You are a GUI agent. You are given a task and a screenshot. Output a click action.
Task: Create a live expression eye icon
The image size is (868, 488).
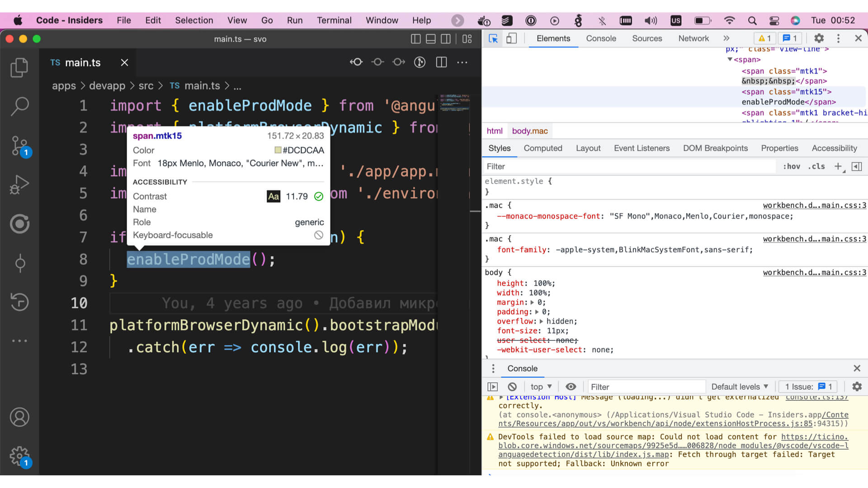pos(571,387)
